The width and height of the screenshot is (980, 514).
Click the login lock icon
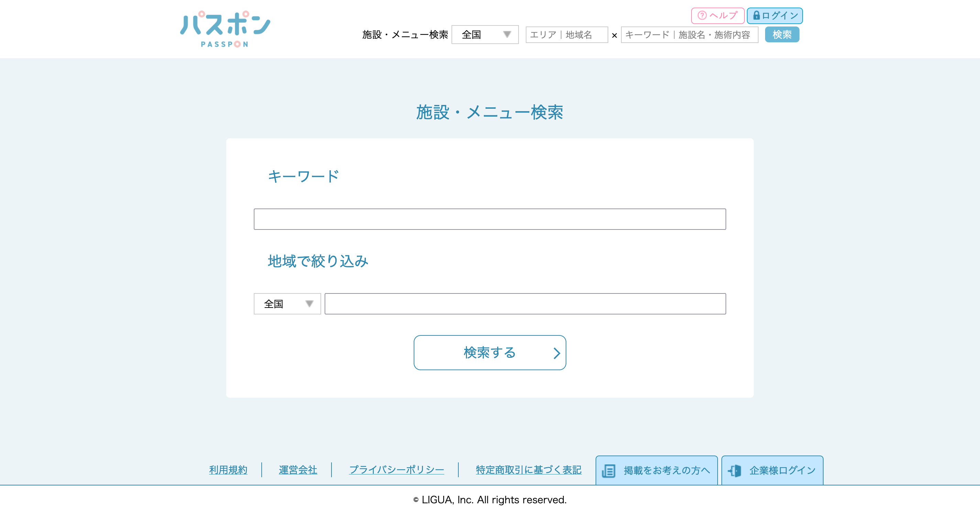coord(756,15)
